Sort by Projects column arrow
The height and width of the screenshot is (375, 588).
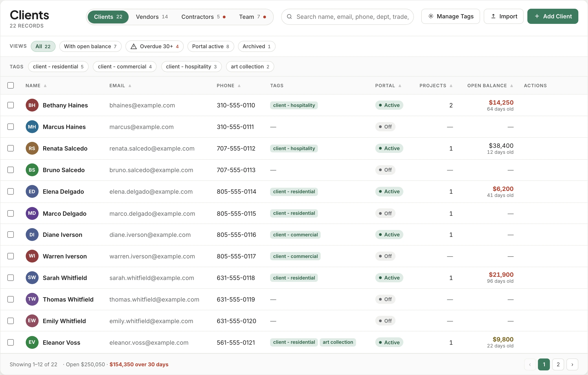click(x=451, y=86)
